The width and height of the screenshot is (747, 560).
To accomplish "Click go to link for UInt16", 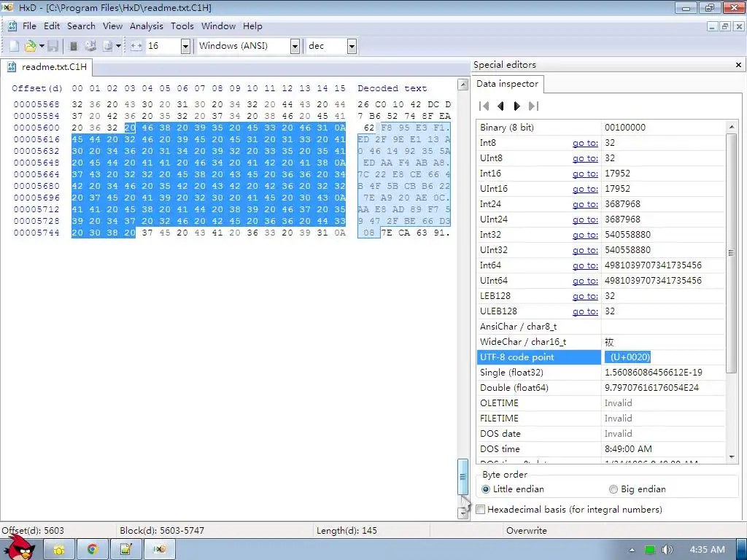I will pos(585,189).
